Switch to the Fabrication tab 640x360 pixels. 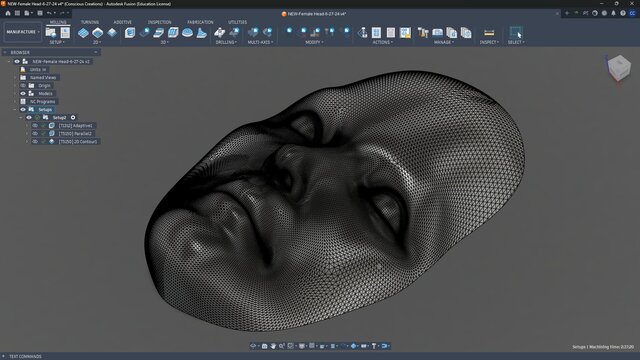[200, 22]
